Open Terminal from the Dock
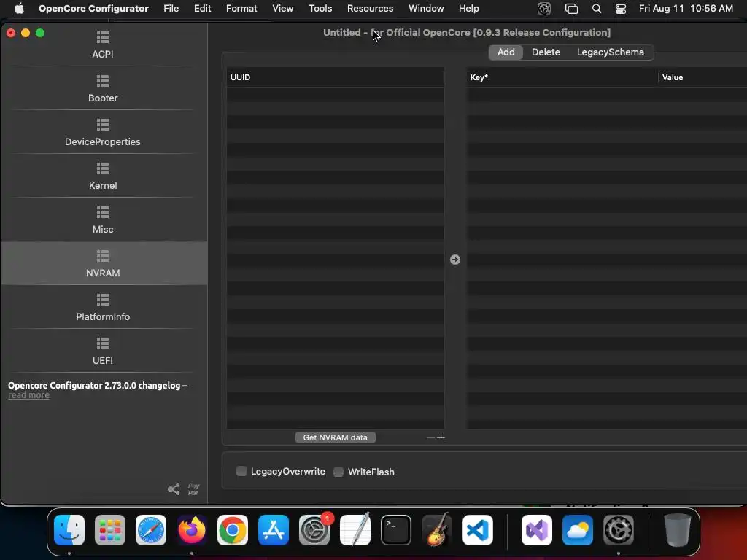Image resolution: width=747 pixels, height=560 pixels. pyautogui.click(x=396, y=530)
